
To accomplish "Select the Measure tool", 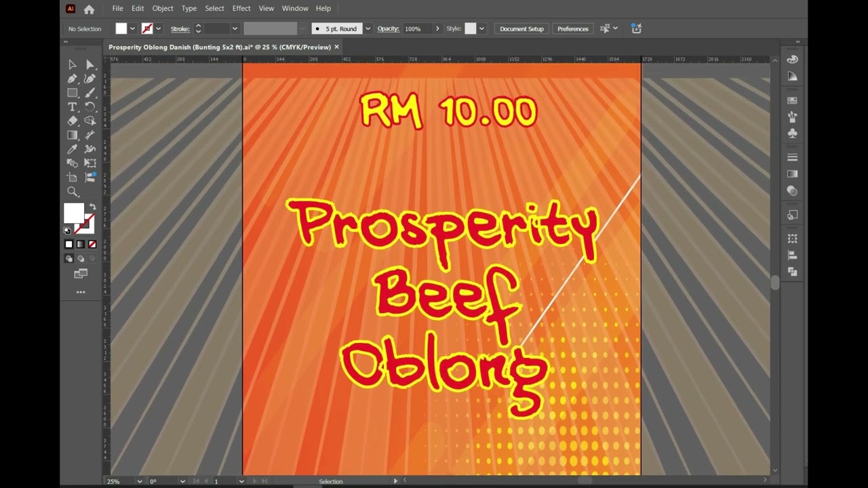I will [x=90, y=135].
